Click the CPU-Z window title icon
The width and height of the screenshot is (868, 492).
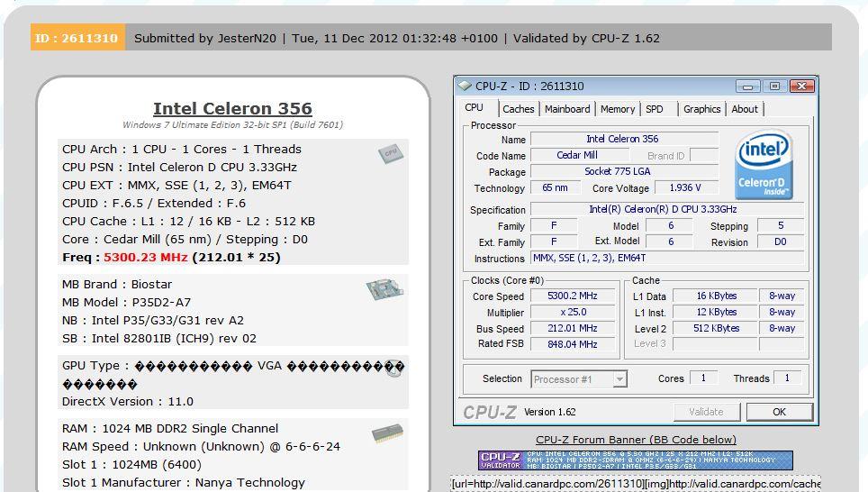coord(465,86)
